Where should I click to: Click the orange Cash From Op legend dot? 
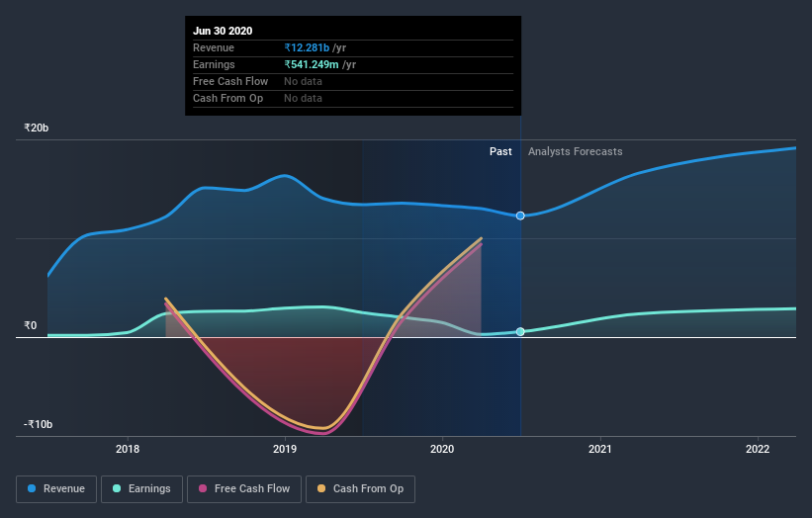click(321, 488)
